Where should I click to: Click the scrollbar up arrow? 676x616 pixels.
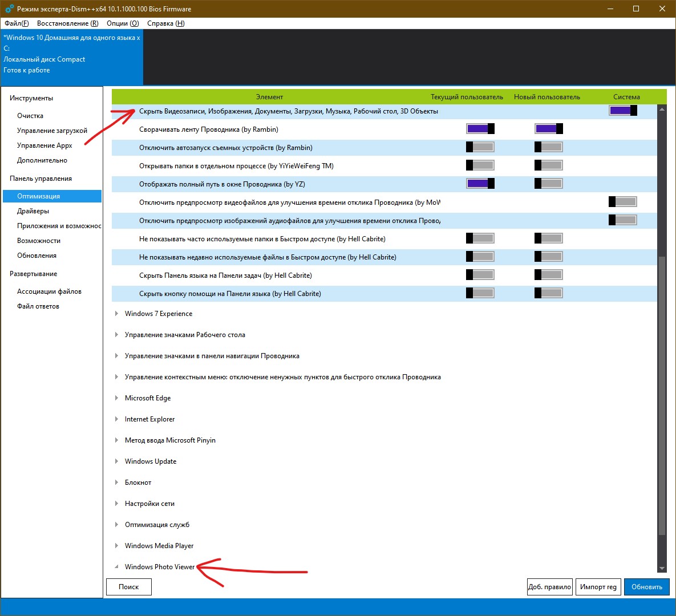click(x=662, y=109)
